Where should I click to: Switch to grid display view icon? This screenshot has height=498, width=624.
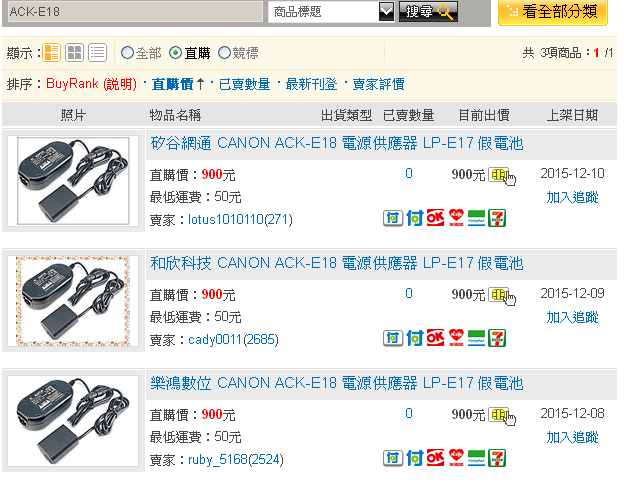point(74,53)
